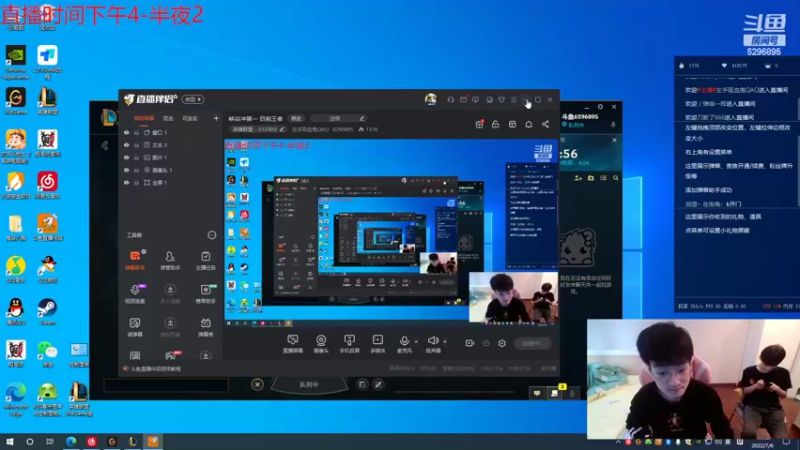Click the taskbar search circle
This screenshot has width=800, height=450.
[30, 441]
